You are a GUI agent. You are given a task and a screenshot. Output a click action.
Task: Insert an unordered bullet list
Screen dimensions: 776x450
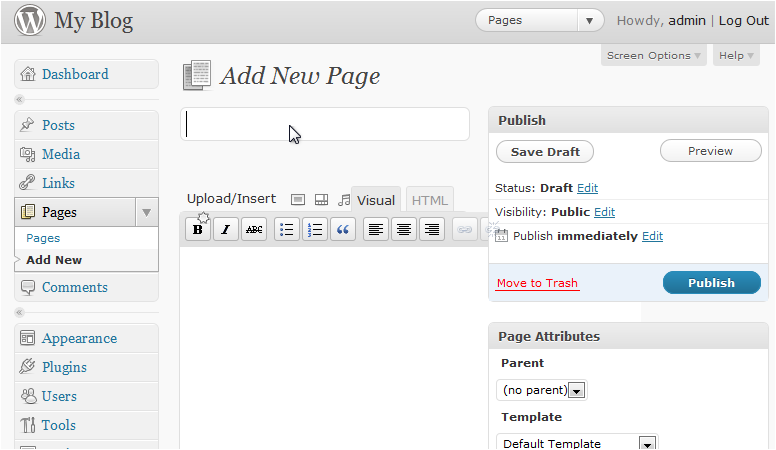pos(287,229)
